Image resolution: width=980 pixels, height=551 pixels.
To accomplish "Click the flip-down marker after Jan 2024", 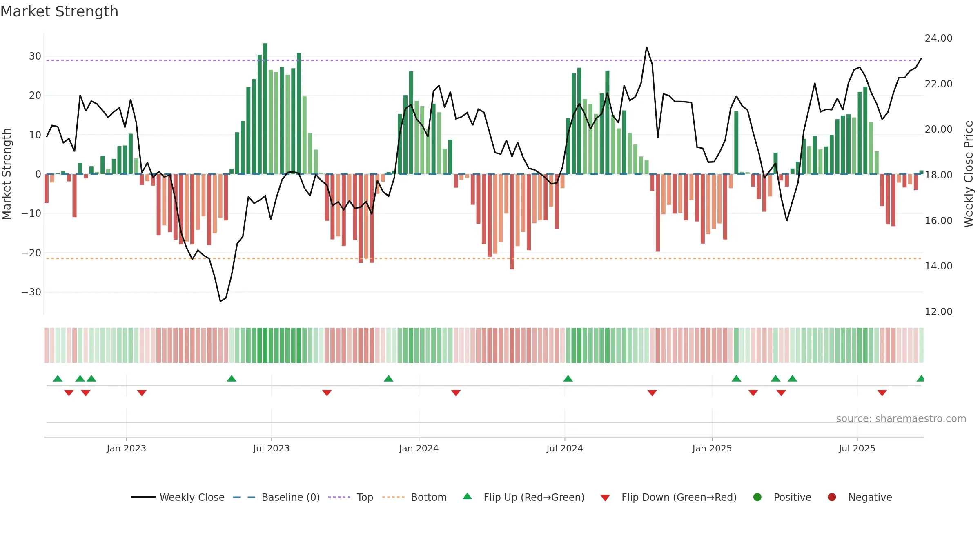I will pos(456,393).
